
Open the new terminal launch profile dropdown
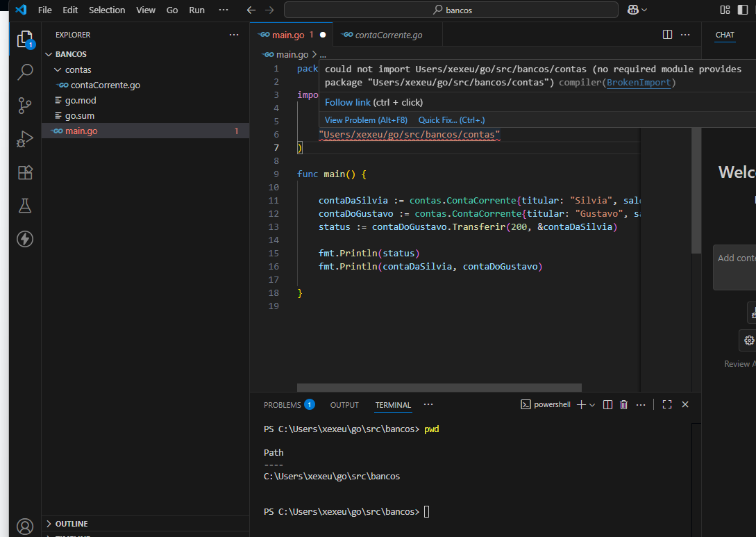tap(592, 405)
